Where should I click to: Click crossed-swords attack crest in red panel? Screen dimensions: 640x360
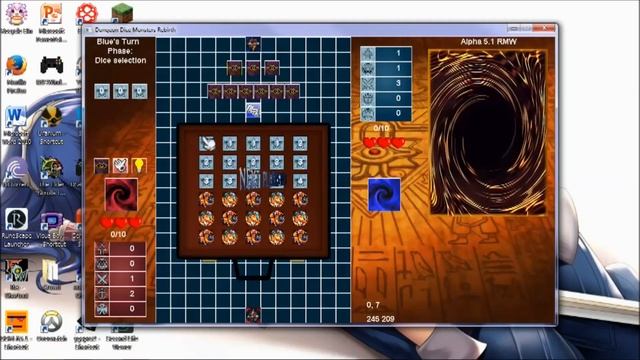[x=102, y=279]
